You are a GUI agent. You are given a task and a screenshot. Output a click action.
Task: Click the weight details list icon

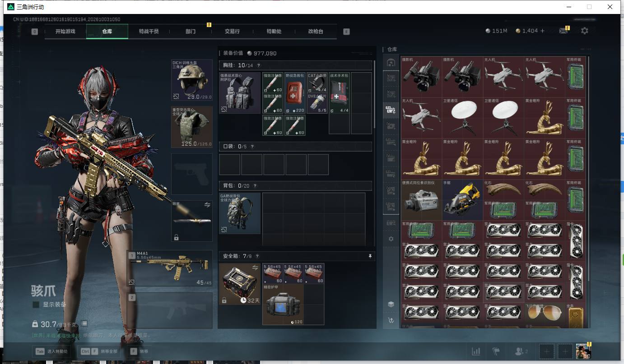click(x=84, y=324)
